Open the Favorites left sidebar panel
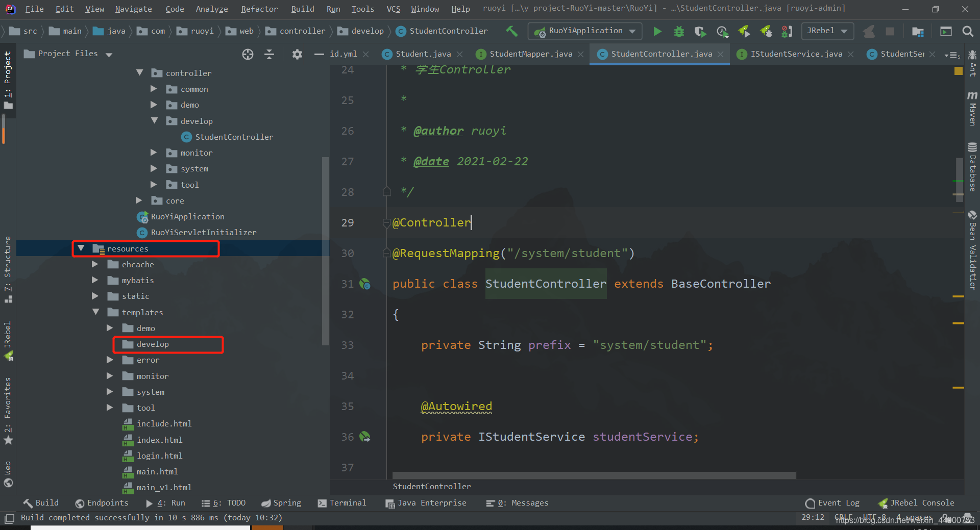This screenshot has width=980, height=530. 8,411
